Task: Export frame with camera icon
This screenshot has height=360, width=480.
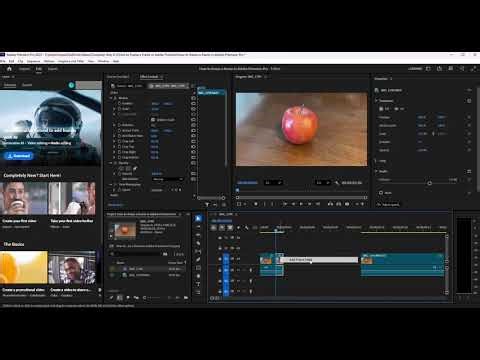Action: [x=347, y=204]
